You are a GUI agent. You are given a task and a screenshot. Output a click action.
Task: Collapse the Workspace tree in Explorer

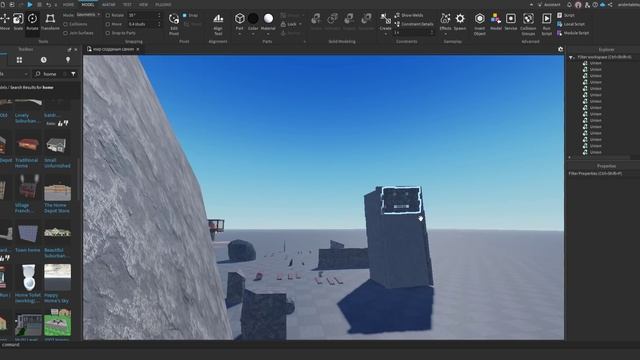[571, 58]
